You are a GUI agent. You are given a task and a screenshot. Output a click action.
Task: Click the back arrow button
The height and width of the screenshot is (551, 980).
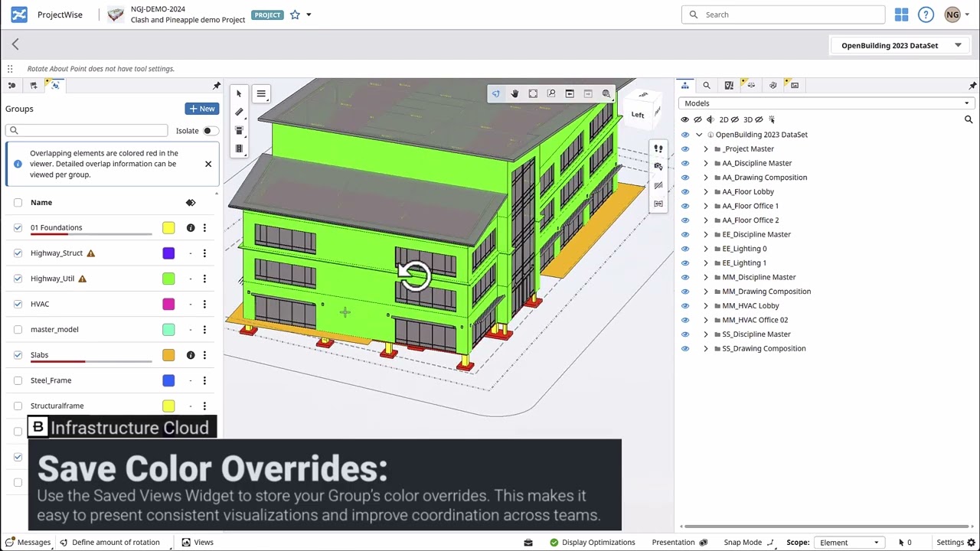[15, 44]
